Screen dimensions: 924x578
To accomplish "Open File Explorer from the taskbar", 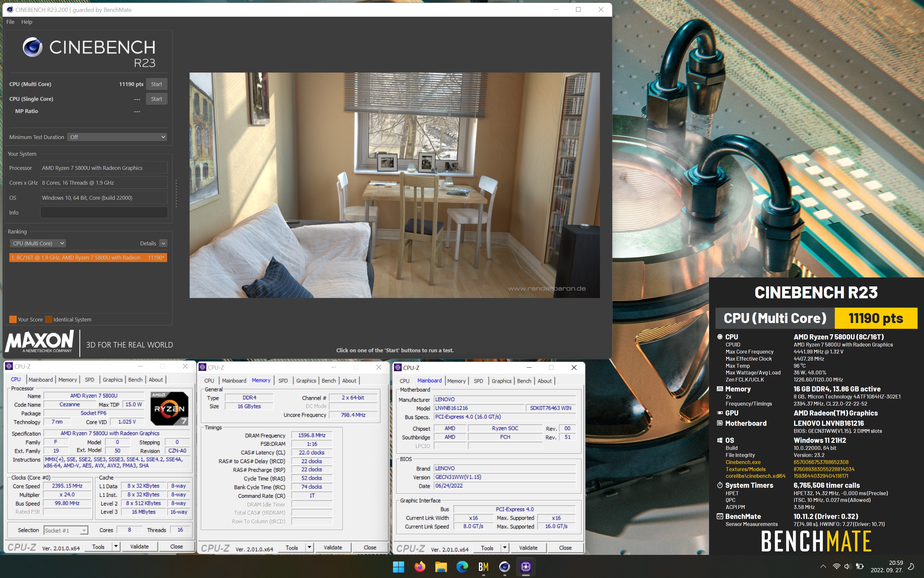I will [x=441, y=566].
